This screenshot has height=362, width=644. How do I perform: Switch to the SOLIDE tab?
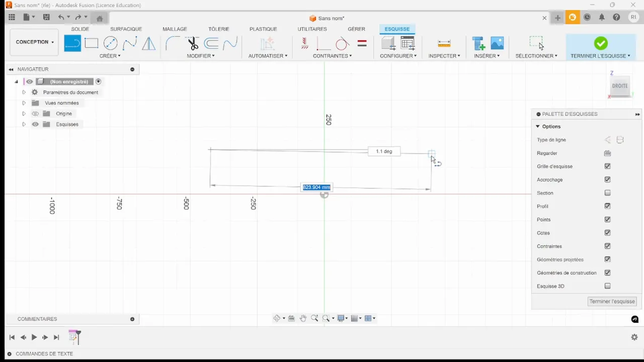tap(80, 29)
